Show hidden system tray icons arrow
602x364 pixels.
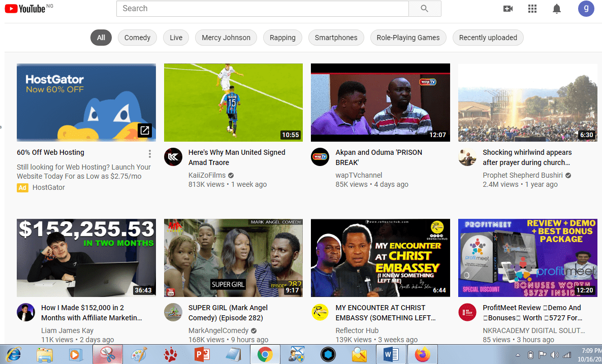pos(518,355)
